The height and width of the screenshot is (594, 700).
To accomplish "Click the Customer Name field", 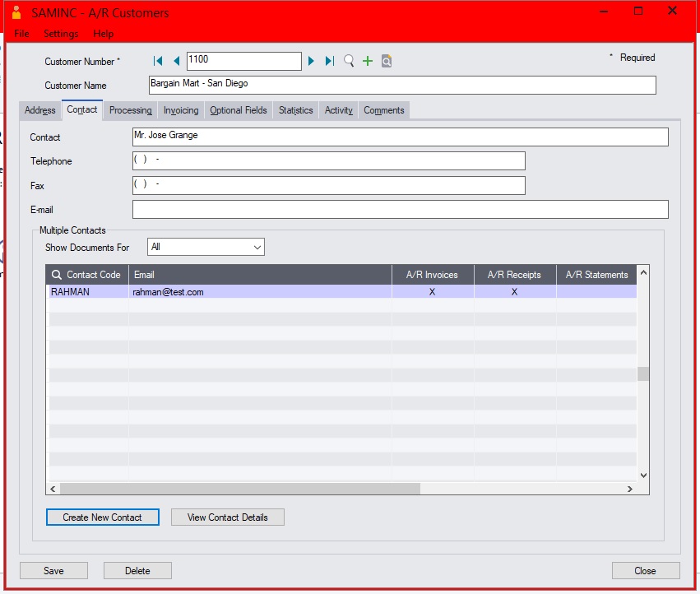I will point(402,85).
